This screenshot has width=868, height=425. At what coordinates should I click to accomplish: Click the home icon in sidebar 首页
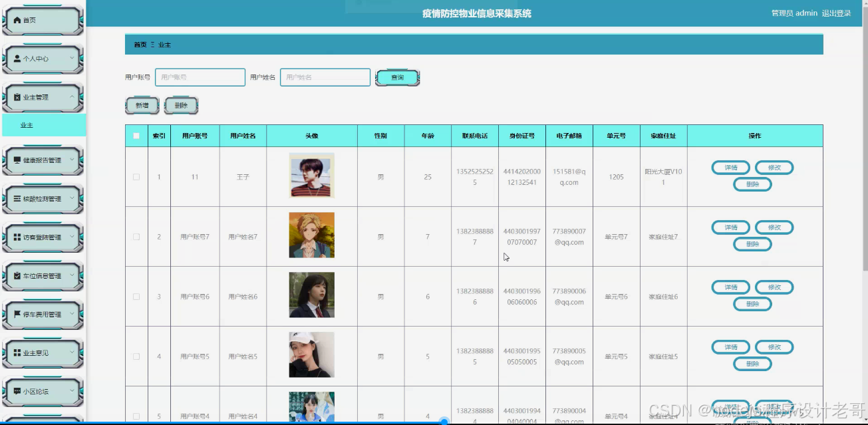point(17,20)
